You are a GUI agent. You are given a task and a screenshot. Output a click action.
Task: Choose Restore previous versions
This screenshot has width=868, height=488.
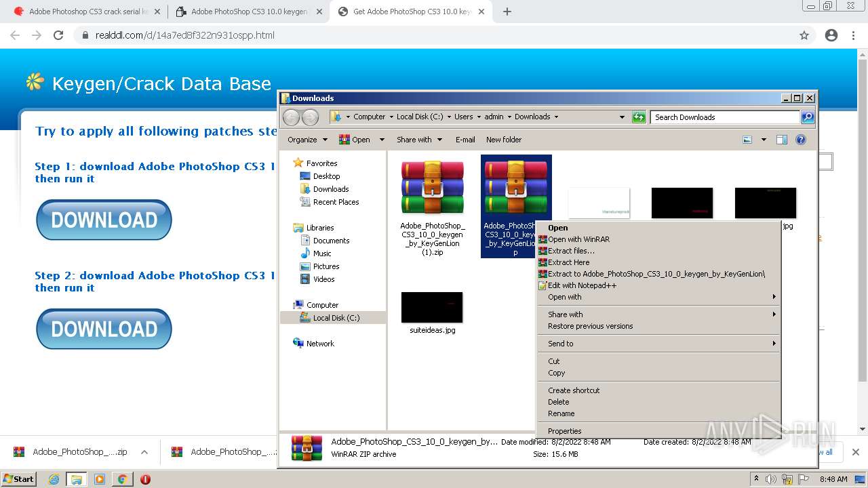590,326
